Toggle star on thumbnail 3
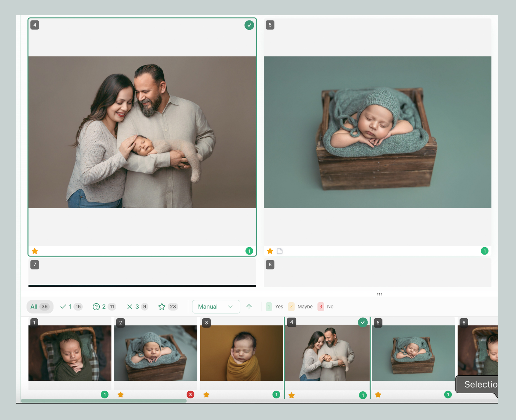The image size is (516, 420). click(x=206, y=395)
